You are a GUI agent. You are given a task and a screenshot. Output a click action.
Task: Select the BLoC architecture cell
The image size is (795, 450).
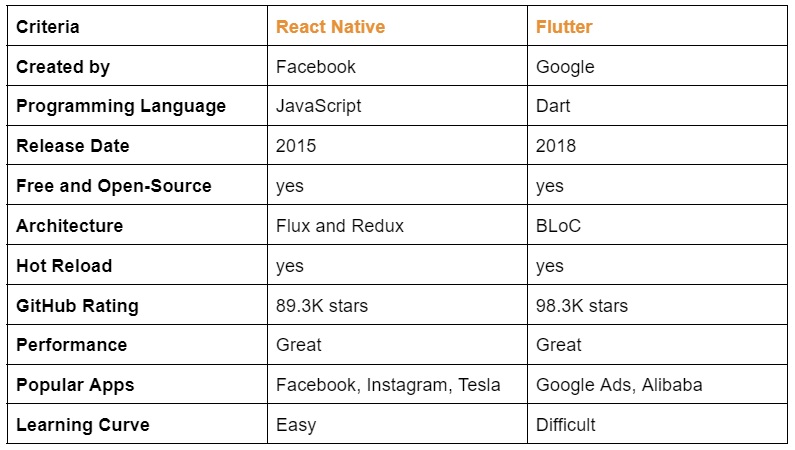pyautogui.click(x=657, y=225)
